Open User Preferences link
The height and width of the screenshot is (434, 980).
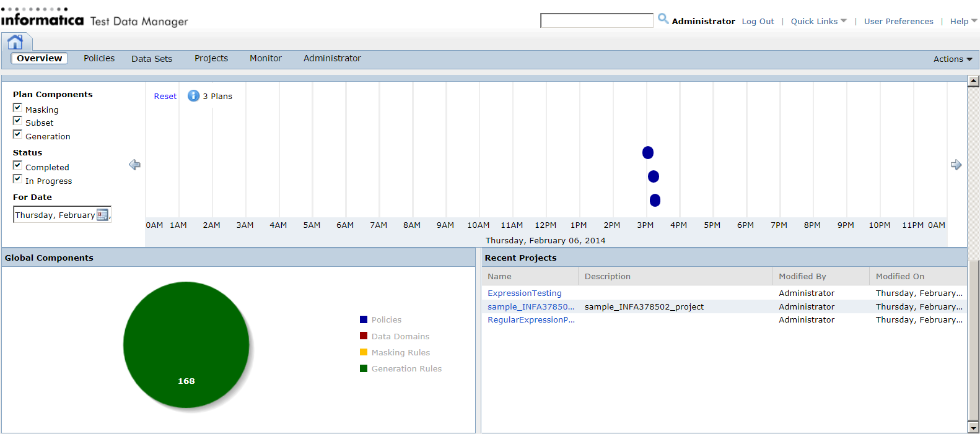pos(898,21)
